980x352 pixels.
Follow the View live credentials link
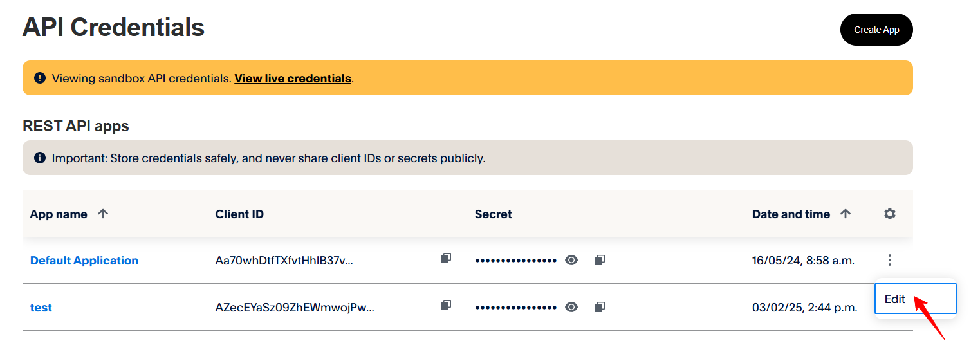coord(292,79)
